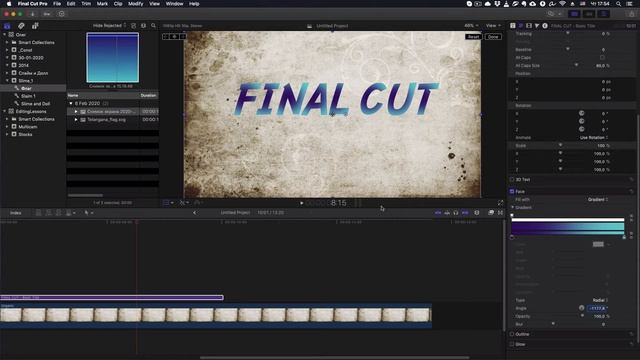This screenshot has width=640, height=360.
Task: Open the Background Tasks icon
Action: [x=61, y=14]
